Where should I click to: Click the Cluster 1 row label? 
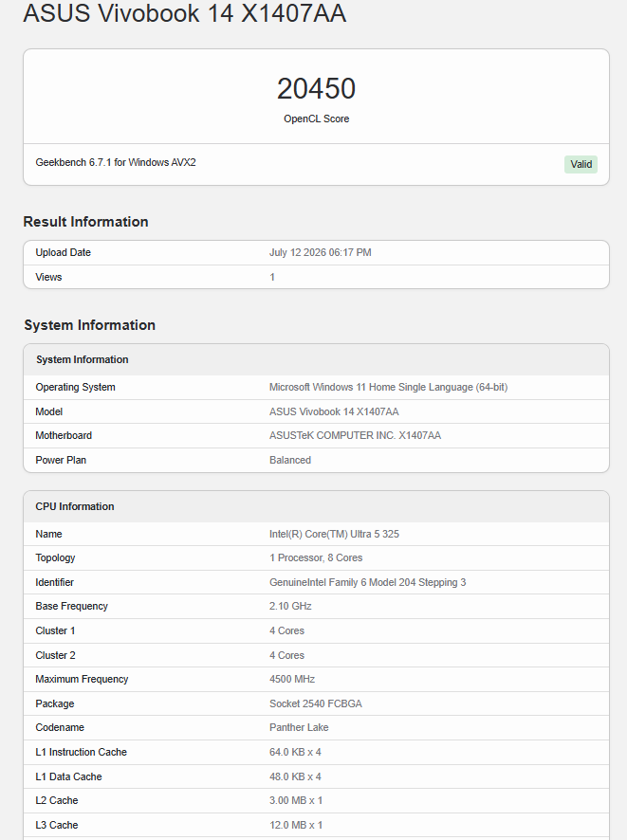click(55, 630)
